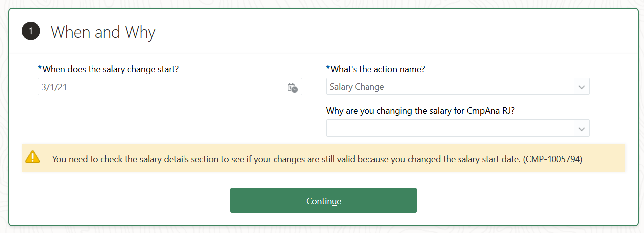Screen dimensions: 644x233
Task: Click the "Why are you changing the salary" label
Action: (420, 111)
